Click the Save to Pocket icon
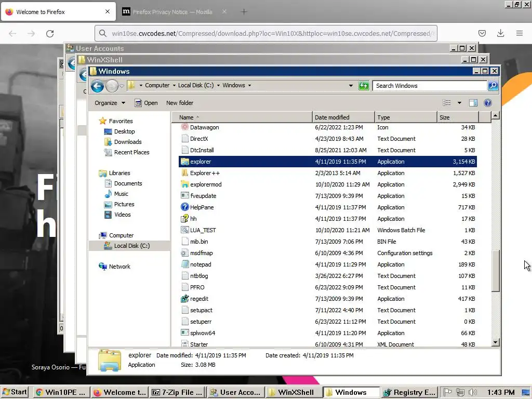 pos(482,33)
